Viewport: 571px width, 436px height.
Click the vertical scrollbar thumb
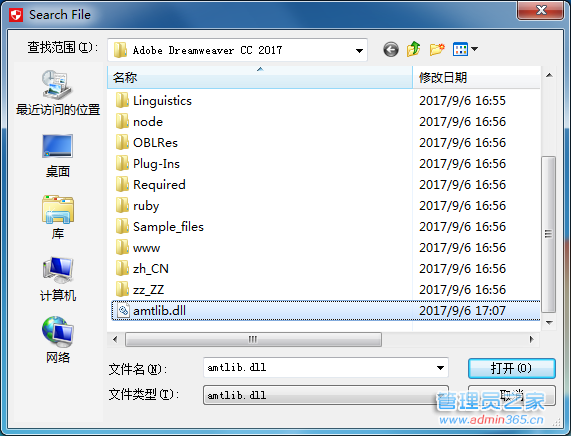point(548,234)
